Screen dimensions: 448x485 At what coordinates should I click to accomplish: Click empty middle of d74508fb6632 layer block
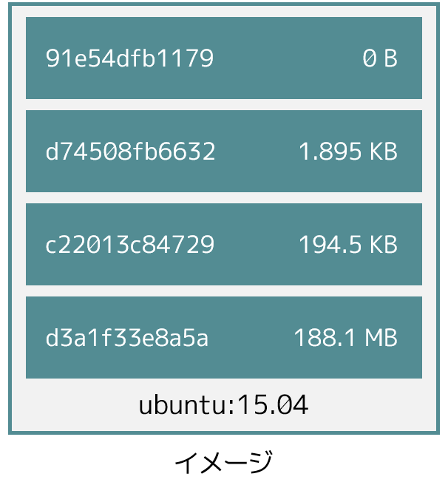click(x=257, y=152)
